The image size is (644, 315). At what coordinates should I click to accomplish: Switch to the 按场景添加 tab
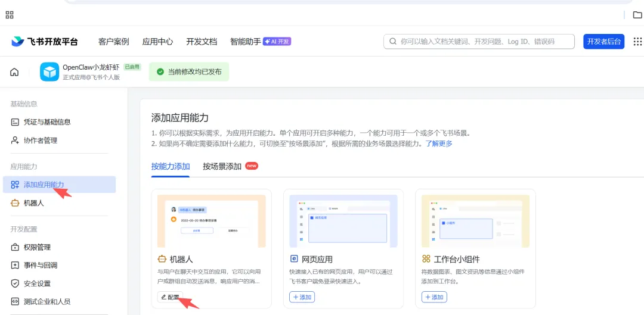point(222,167)
